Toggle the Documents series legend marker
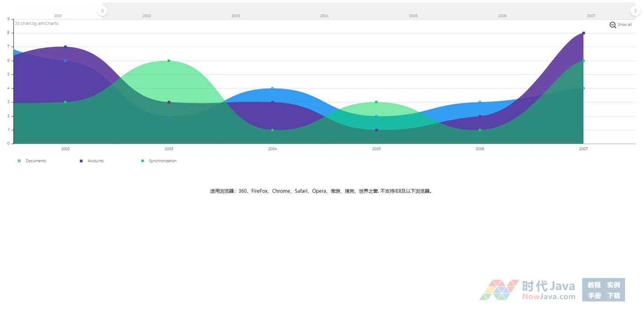The width and height of the screenshot is (644, 324). pos(19,161)
